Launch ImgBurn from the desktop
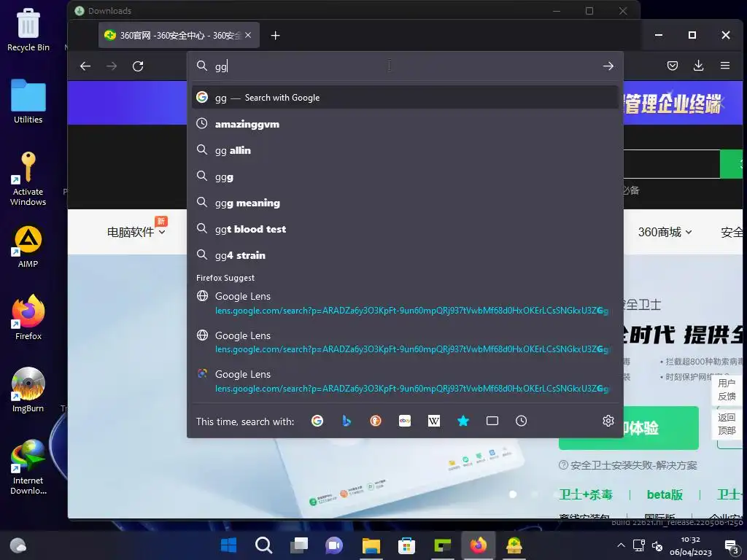Viewport: 747px width, 560px height. point(28,389)
